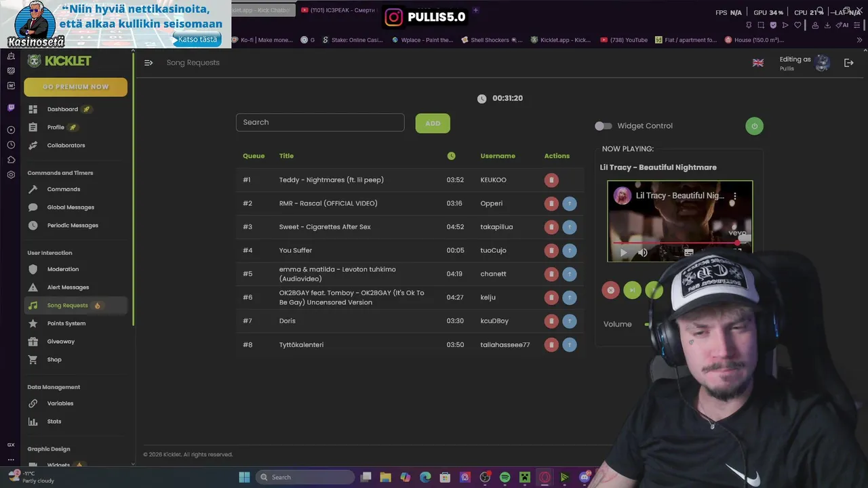The width and height of the screenshot is (868, 488).
Task: Click the GO PREMIUM NOW button
Action: (75, 87)
